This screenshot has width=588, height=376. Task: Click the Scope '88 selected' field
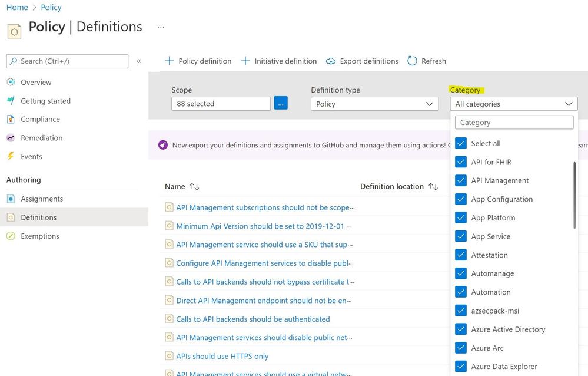click(x=221, y=103)
